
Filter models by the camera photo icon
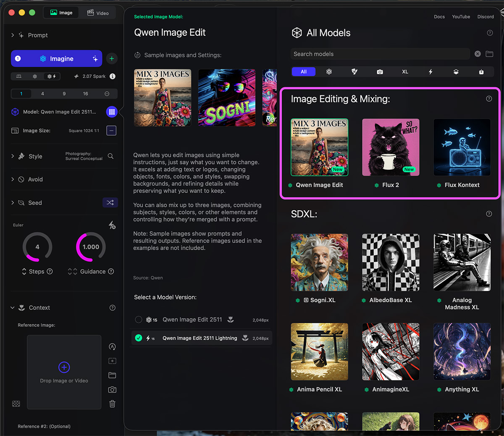click(x=380, y=72)
